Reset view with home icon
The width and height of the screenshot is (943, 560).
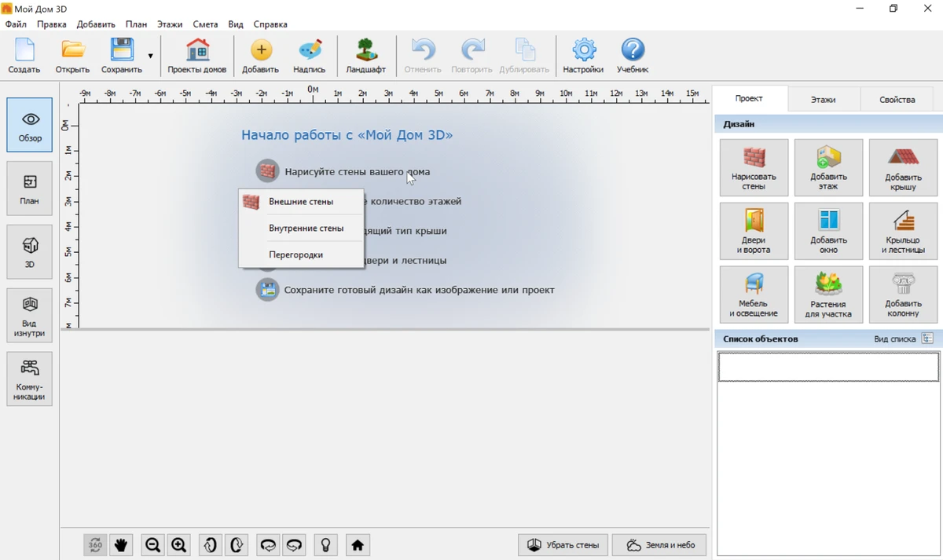click(x=358, y=545)
